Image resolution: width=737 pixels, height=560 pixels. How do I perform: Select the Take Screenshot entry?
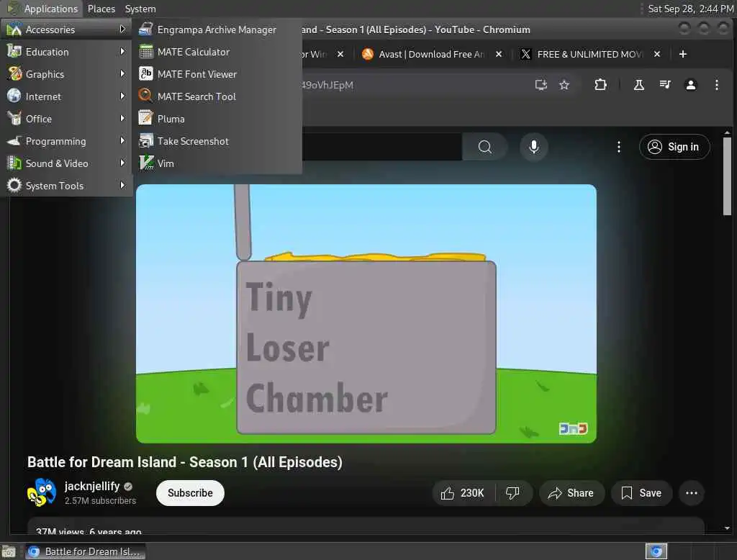point(217,141)
